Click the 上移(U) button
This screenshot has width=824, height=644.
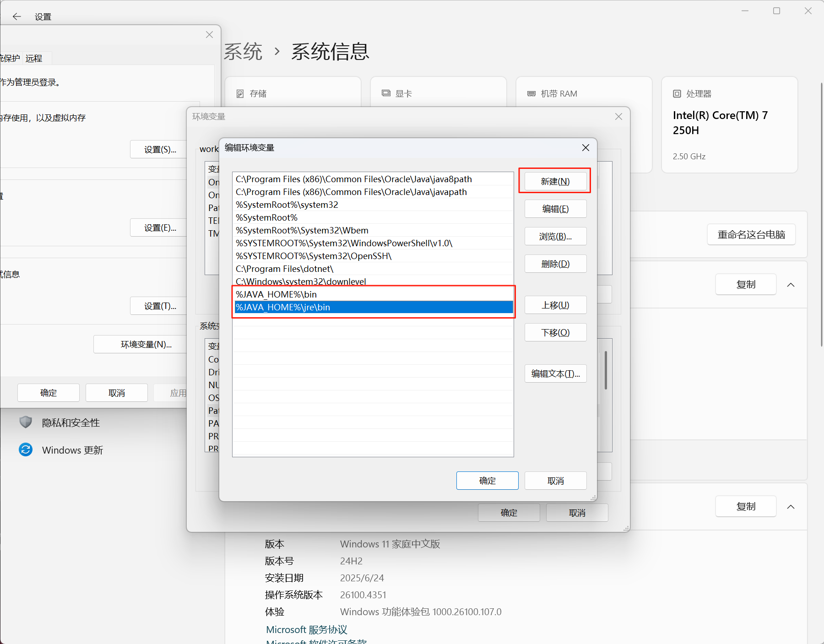[x=555, y=305]
